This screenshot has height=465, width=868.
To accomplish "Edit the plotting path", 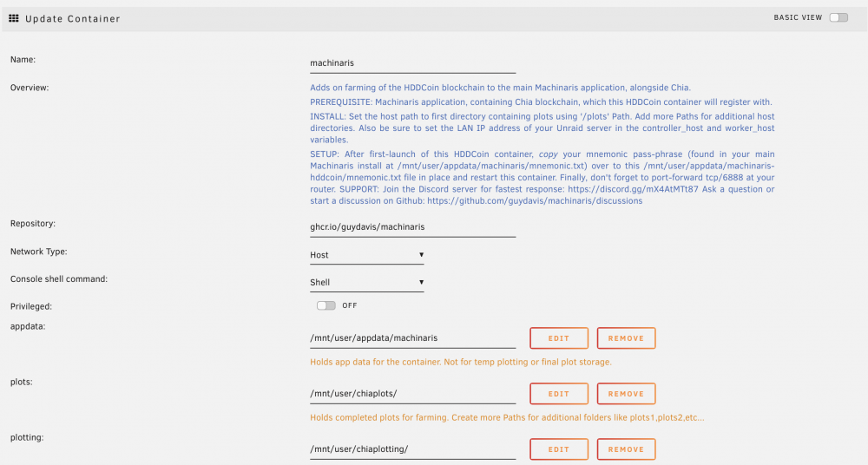I will tap(558, 449).
